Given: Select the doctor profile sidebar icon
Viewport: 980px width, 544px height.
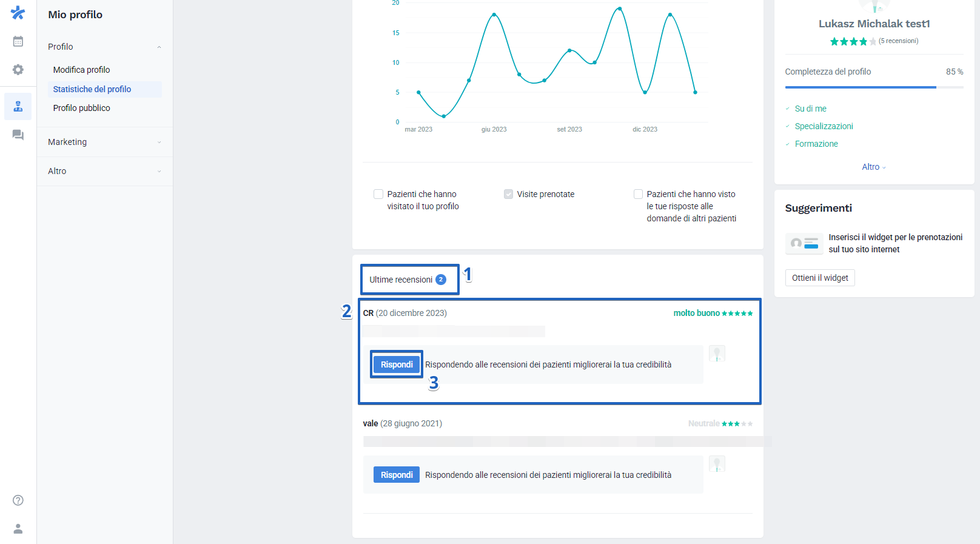Looking at the screenshot, I should coord(18,107).
